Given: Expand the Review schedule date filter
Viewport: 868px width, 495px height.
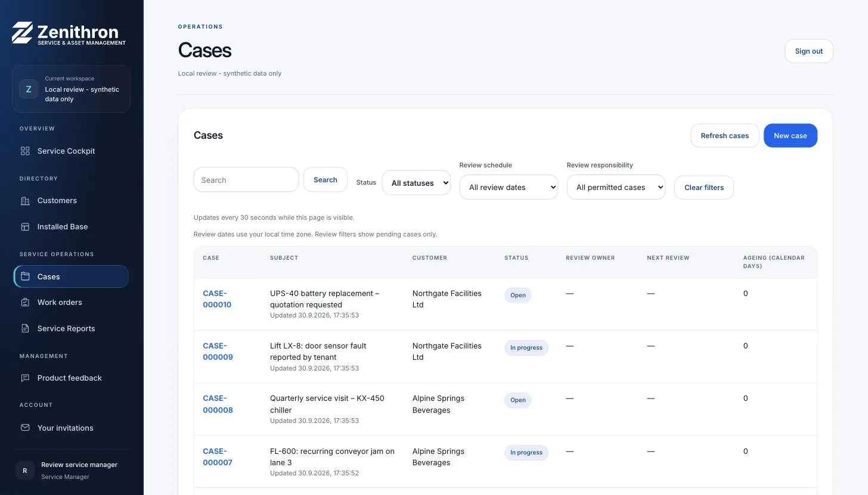Looking at the screenshot, I should point(509,187).
